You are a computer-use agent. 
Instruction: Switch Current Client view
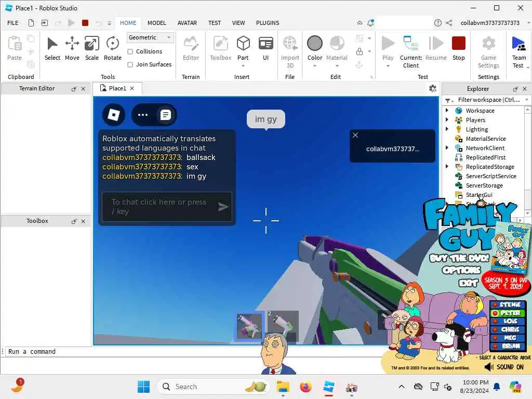(x=411, y=52)
